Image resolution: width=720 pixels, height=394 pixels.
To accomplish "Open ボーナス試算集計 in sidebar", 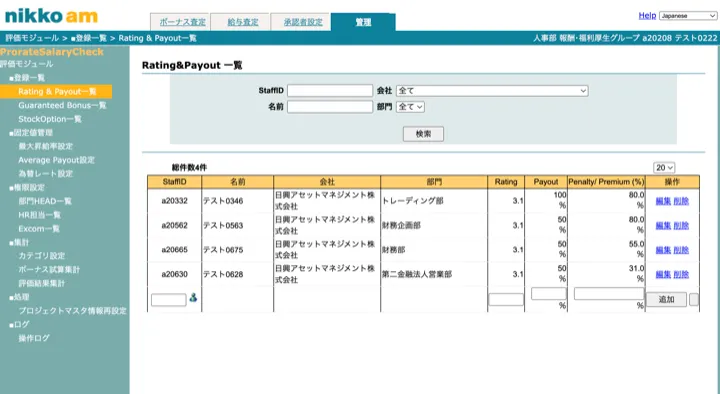I will (49, 270).
